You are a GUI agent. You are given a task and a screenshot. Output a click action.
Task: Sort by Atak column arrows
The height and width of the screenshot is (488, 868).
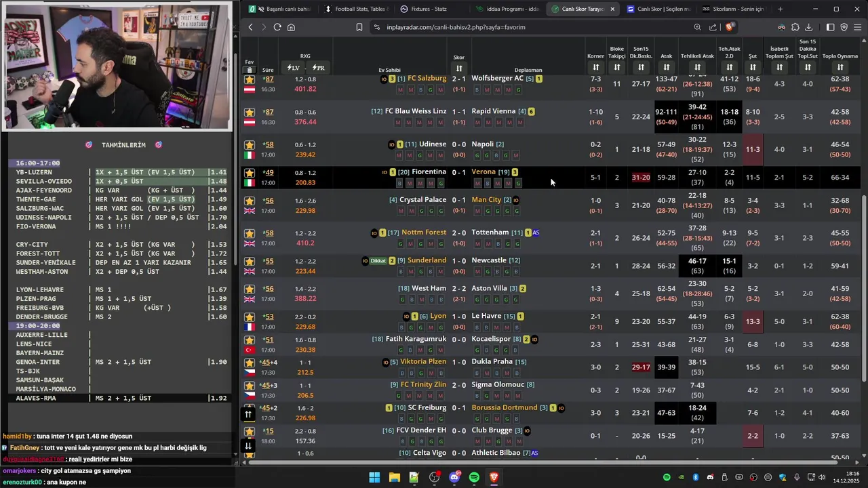[x=667, y=67]
